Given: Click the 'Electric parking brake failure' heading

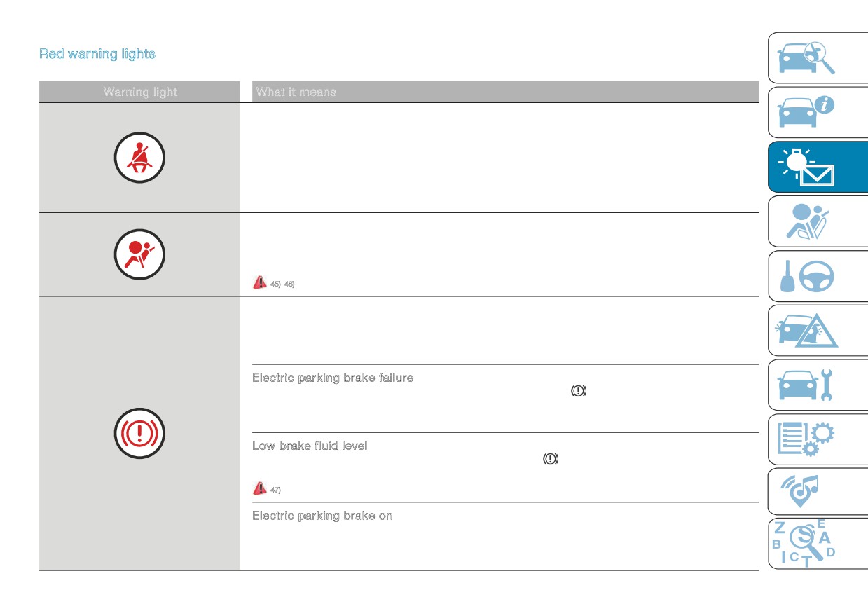Looking at the screenshot, I should point(333,378).
